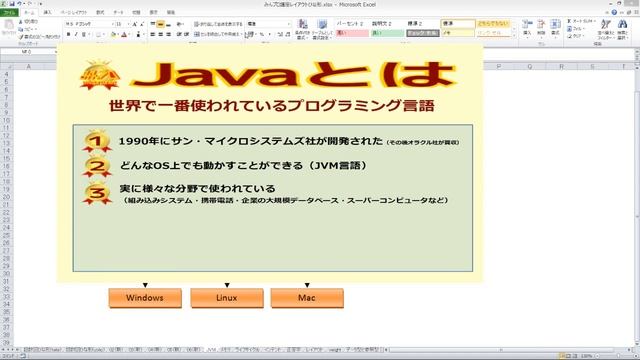Click the Format Painter brush icon
This screenshot has height=360, width=640.
coord(21,37)
